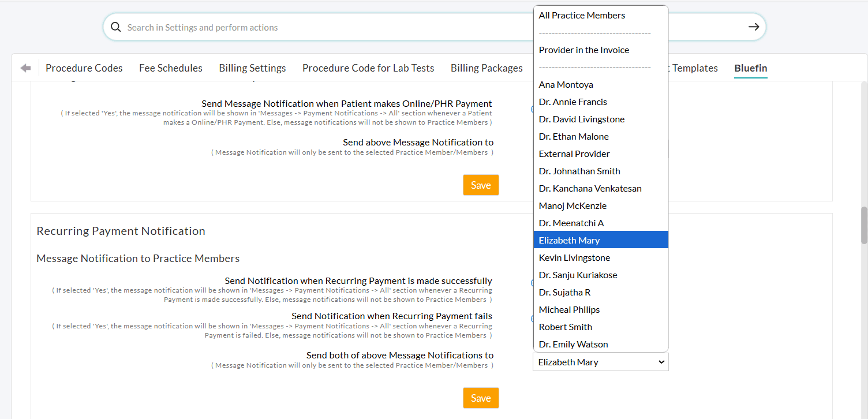Save the Recurring Payment Notification settings
Screen dimensions: 868x419
click(480, 398)
